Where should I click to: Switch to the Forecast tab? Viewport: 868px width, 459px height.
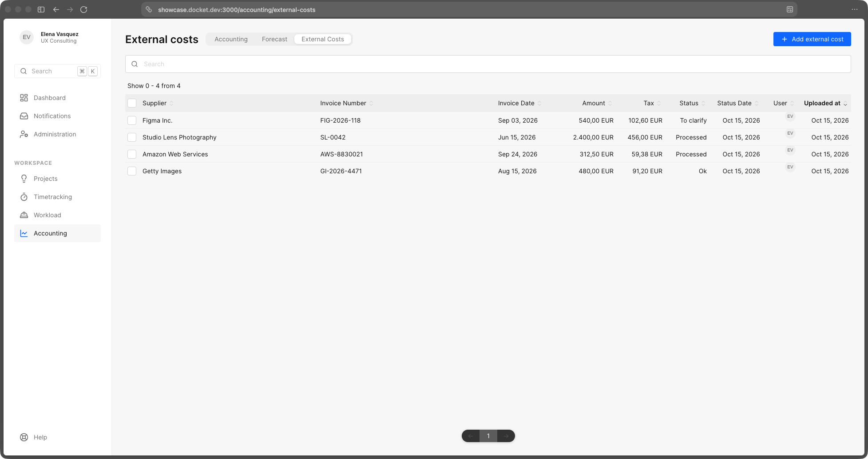(274, 39)
